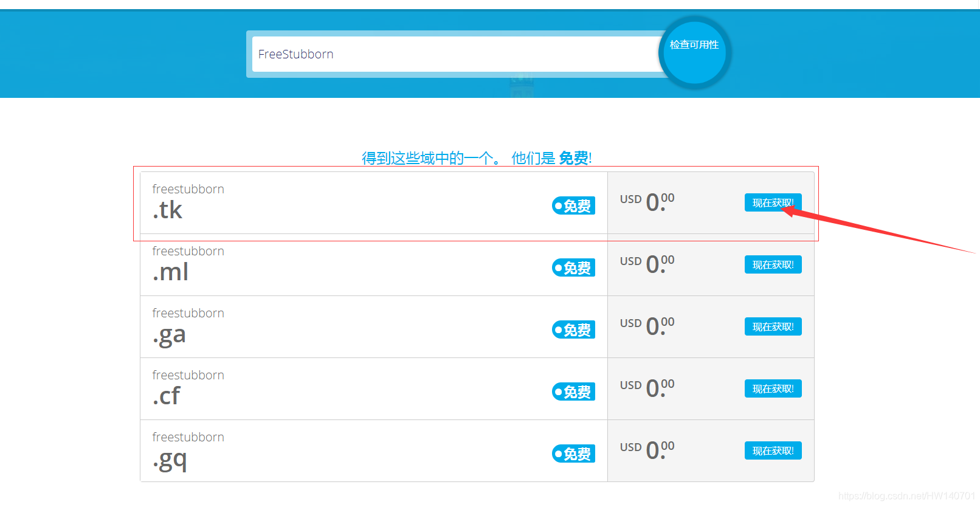The image size is (980, 507).
Task: Click the USD 0.00 price in the .gq row
Action: point(647,450)
